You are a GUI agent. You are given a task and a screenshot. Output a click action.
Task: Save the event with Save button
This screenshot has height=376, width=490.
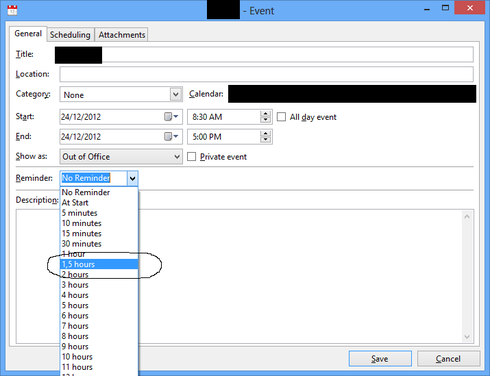380,359
